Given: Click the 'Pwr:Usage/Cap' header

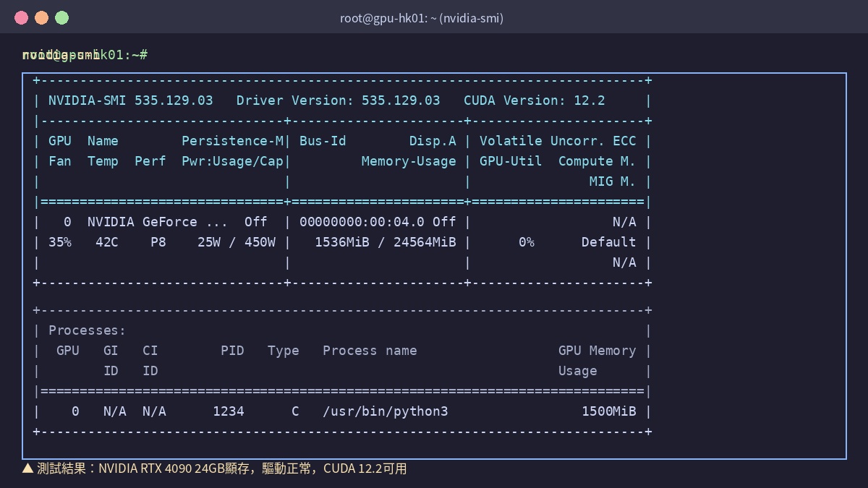Looking at the screenshot, I should coord(233,161).
